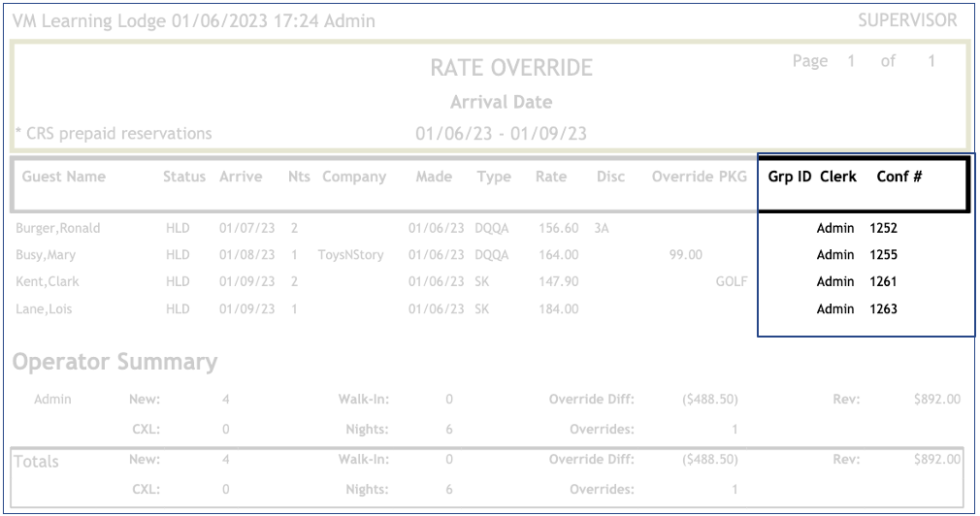Click guest name Burger,Ronald
Screen dimensions: 980x516
pos(58,229)
